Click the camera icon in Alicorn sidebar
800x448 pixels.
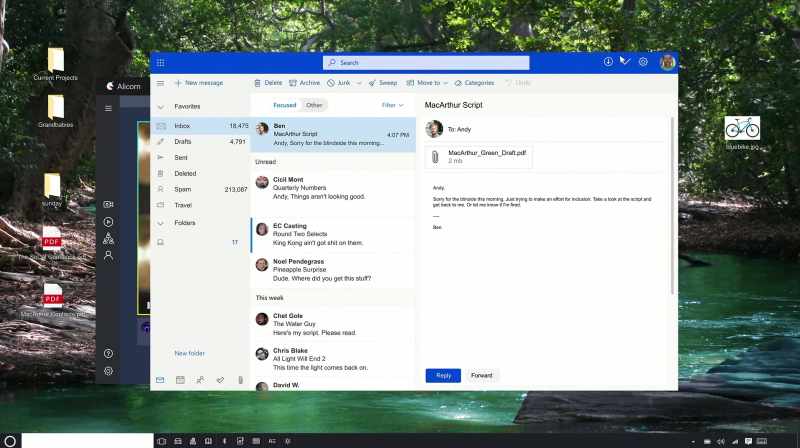(x=108, y=204)
